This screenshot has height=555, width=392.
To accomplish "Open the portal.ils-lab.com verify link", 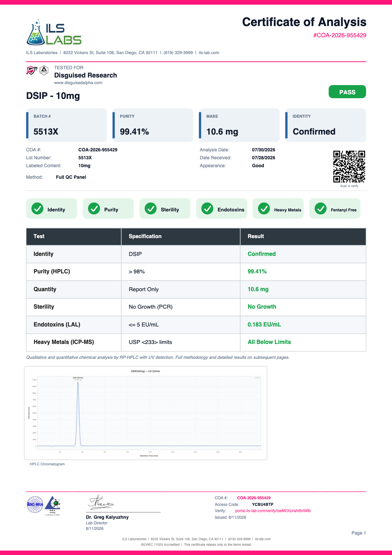I will pyautogui.click(x=273, y=511).
